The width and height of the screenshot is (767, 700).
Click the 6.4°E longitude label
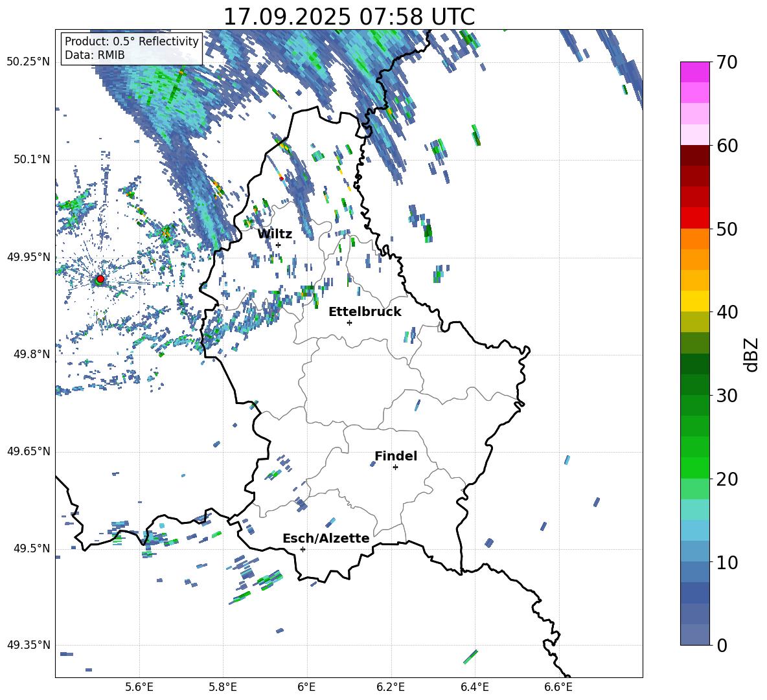474,687
